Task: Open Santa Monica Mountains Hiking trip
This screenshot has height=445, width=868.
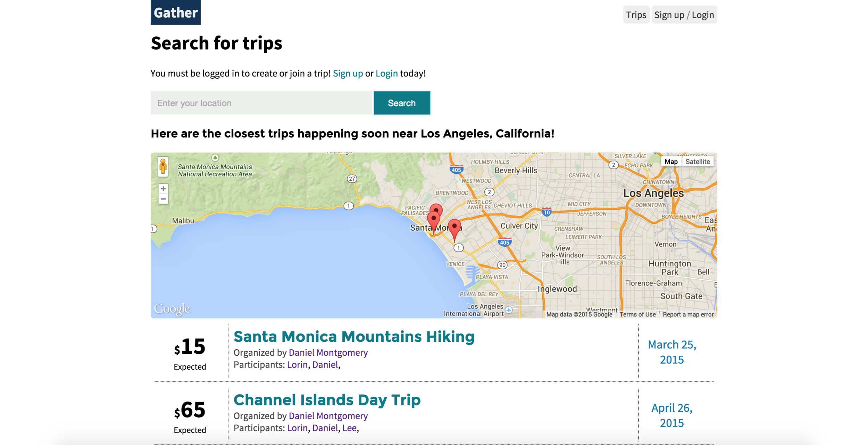Action: tap(354, 337)
